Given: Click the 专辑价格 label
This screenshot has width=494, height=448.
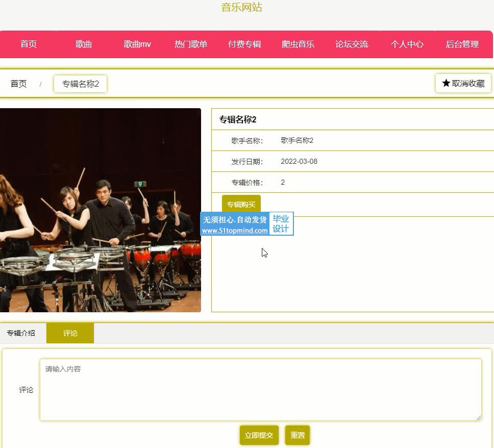Looking at the screenshot, I should pos(247,182).
